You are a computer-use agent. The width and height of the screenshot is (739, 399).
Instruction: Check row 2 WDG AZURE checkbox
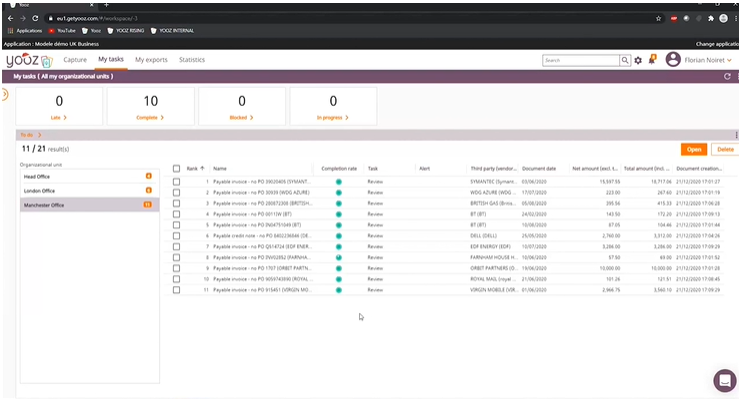pyautogui.click(x=176, y=193)
